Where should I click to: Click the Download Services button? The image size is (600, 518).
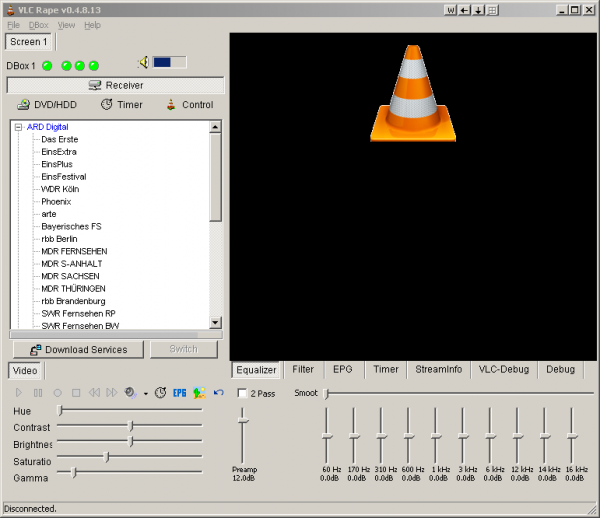pos(78,350)
